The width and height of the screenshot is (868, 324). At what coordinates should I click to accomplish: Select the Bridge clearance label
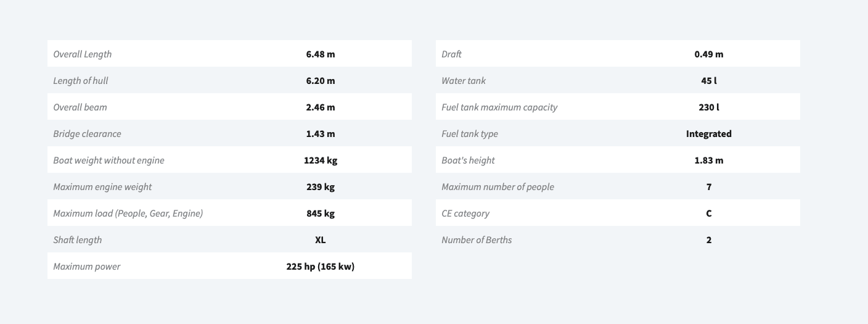coord(87,133)
